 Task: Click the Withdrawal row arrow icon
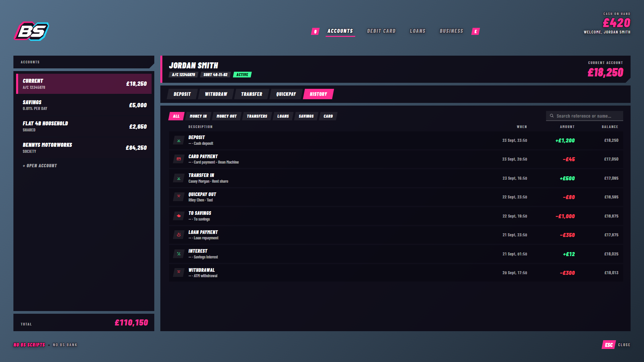(x=179, y=273)
